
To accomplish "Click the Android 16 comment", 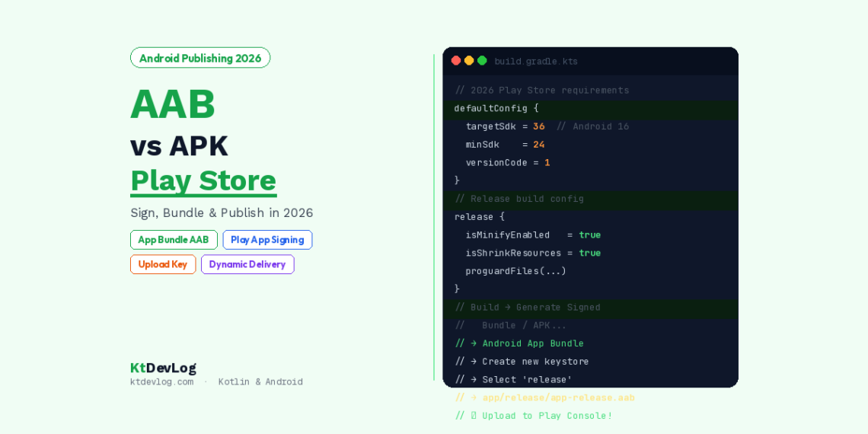I will 593,126.
